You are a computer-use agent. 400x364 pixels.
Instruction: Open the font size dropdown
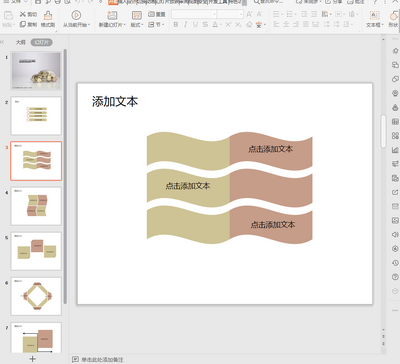click(241, 14)
